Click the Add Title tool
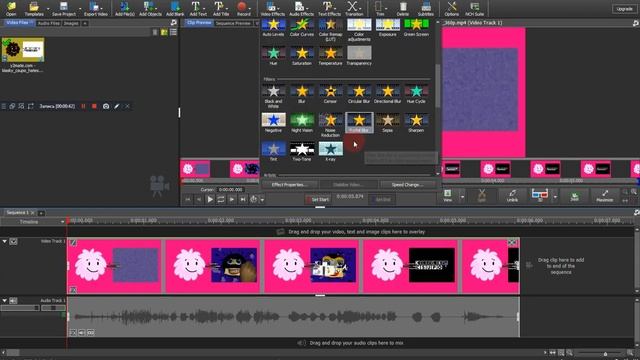 pos(221,8)
